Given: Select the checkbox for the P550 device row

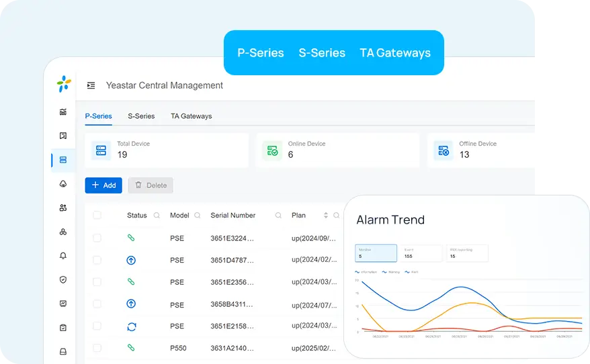Looking at the screenshot, I should pos(97,348).
